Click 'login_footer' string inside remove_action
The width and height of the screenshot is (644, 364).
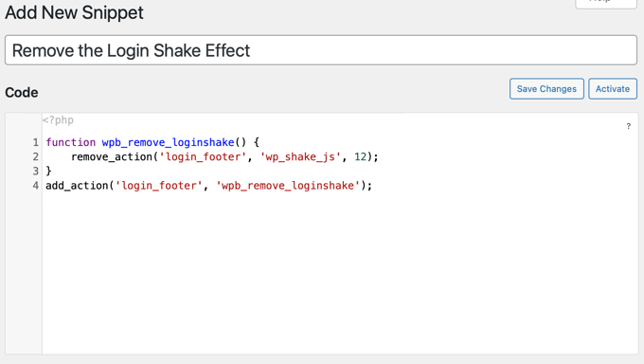click(x=203, y=156)
